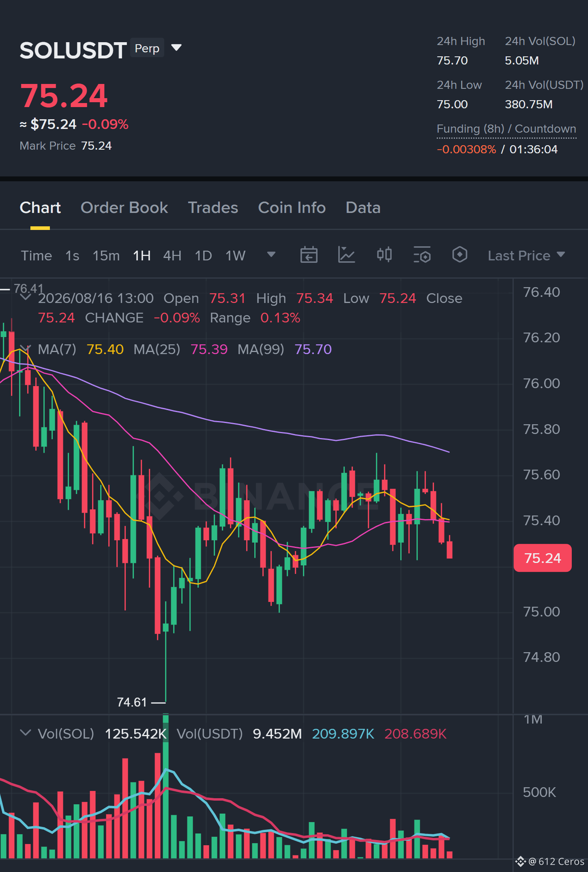Click the Funding (8h) / Countdown link
This screenshot has height=872, width=588.
point(506,129)
